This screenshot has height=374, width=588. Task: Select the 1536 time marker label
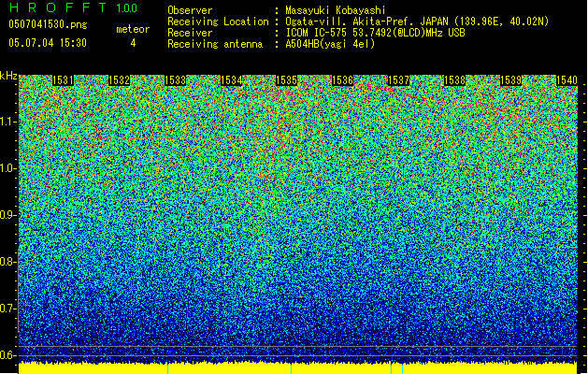[x=342, y=80]
